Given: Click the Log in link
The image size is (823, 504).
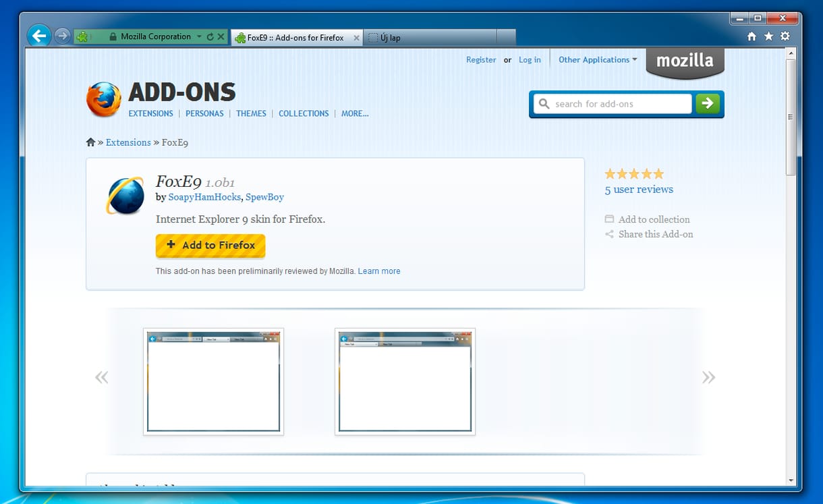Looking at the screenshot, I should (x=530, y=59).
